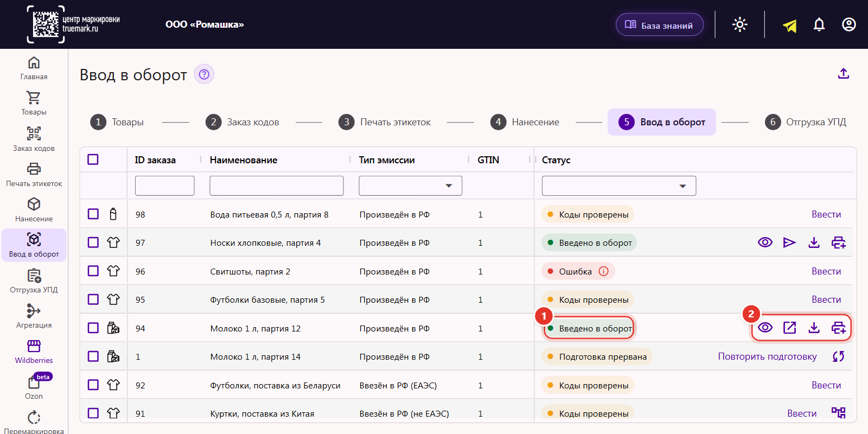
Task: Download codes for order 97
Action: point(814,242)
